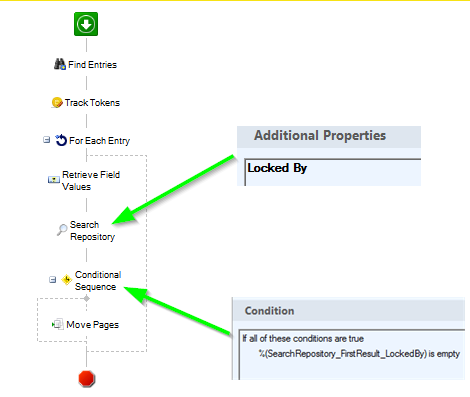Select the Find Entries binoculars icon
This screenshot has width=470, height=397.
pyautogui.click(x=60, y=64)
